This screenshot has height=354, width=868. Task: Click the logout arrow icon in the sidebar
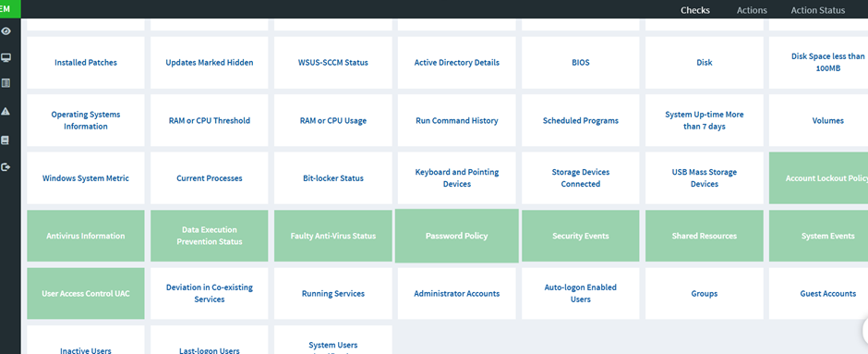pos(6,166)
